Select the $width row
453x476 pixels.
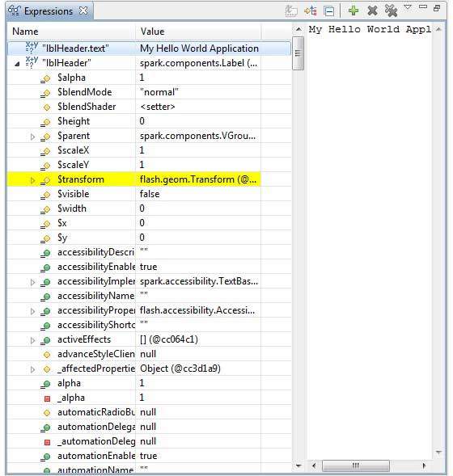point(149,209)
